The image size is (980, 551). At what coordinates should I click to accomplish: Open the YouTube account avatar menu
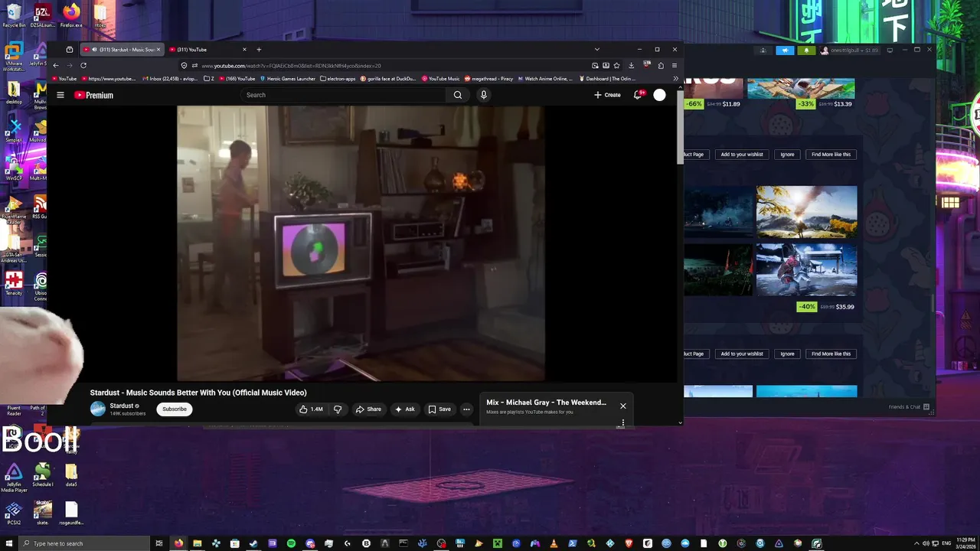click(659, 95)
